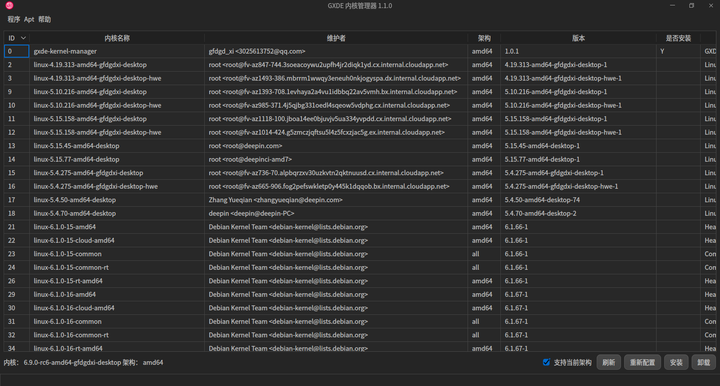Screen dimensions: 720x386
Task: Click version 5.15.45-amd64-desktop-1
Action: 542,146
